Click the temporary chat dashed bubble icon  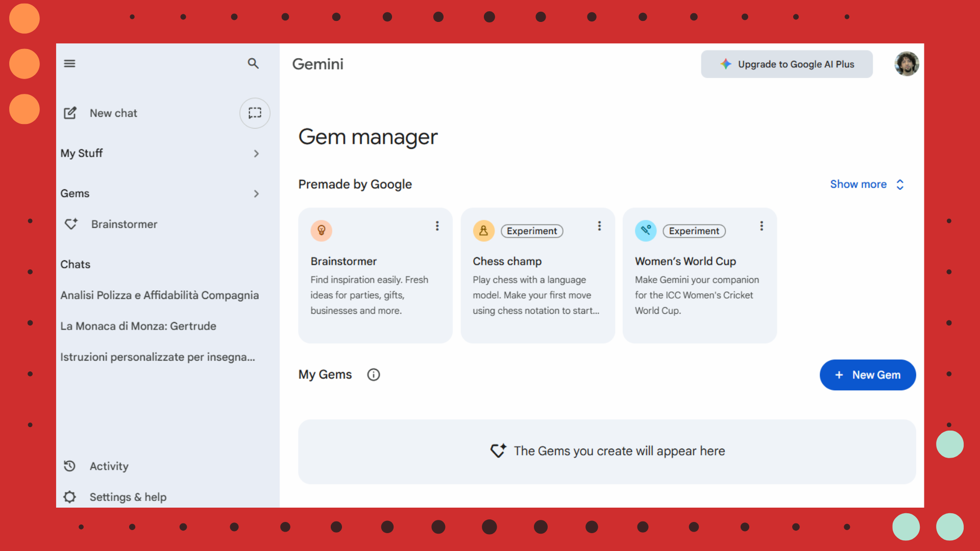pos(255,113)
